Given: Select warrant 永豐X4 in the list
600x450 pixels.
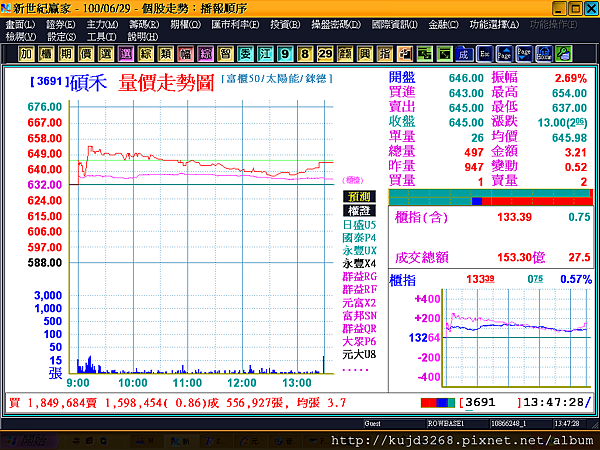Looking at the screenshot, I should coord(359,264).
